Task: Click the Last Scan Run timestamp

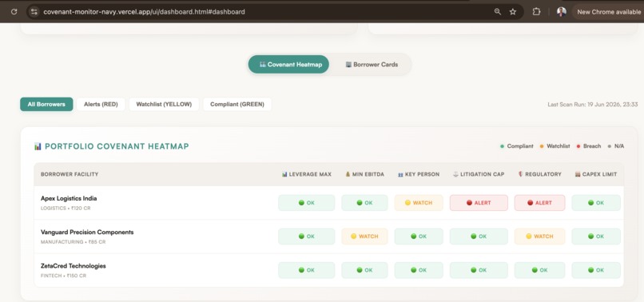Action: point(592,105)
